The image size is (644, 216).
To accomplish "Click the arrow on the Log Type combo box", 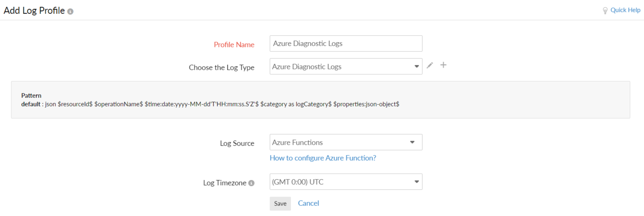I will point(416,66).
